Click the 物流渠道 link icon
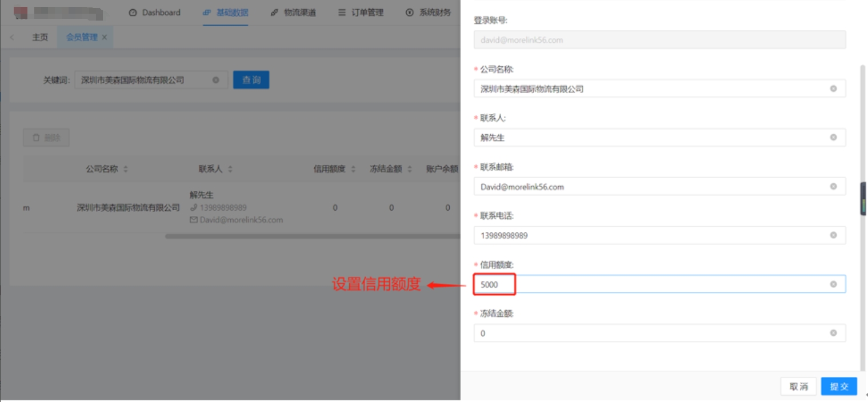This screenshot has width=868, height=402. [274, 12]
